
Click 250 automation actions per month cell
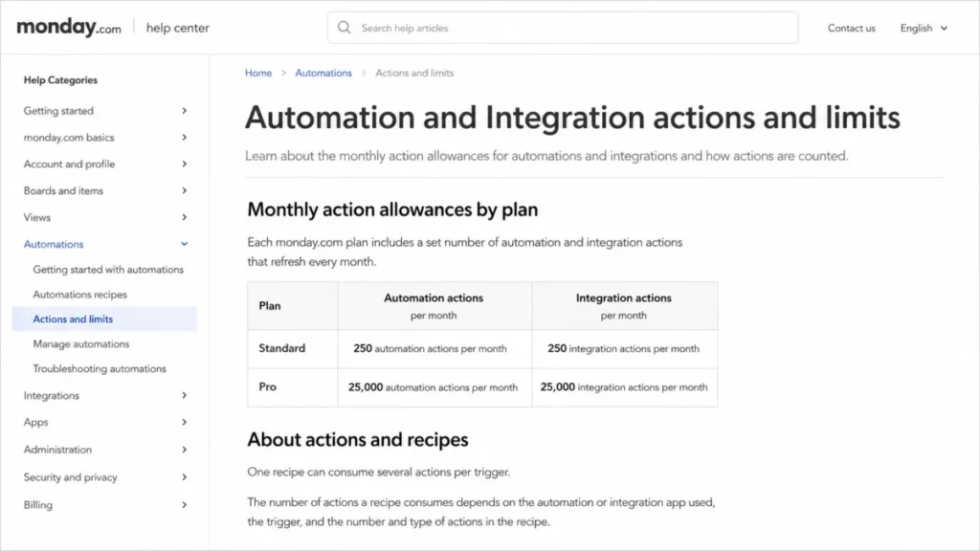pyautogui.click(x=435, y=348)
